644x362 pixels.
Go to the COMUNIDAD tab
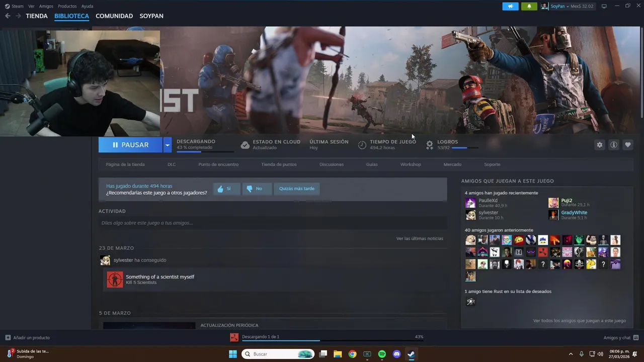[x=114, y=16]
